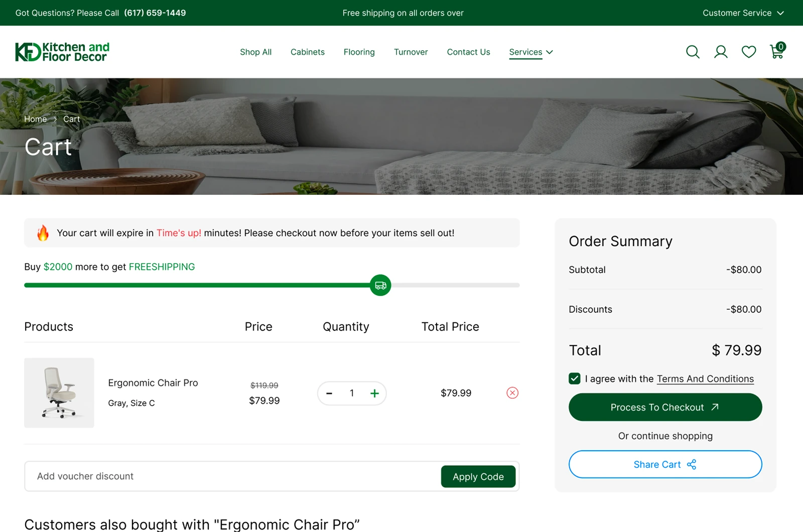Increase chair quantity with plus icon
The height and width of the screenshot is (532, 803).
point(374,393)
